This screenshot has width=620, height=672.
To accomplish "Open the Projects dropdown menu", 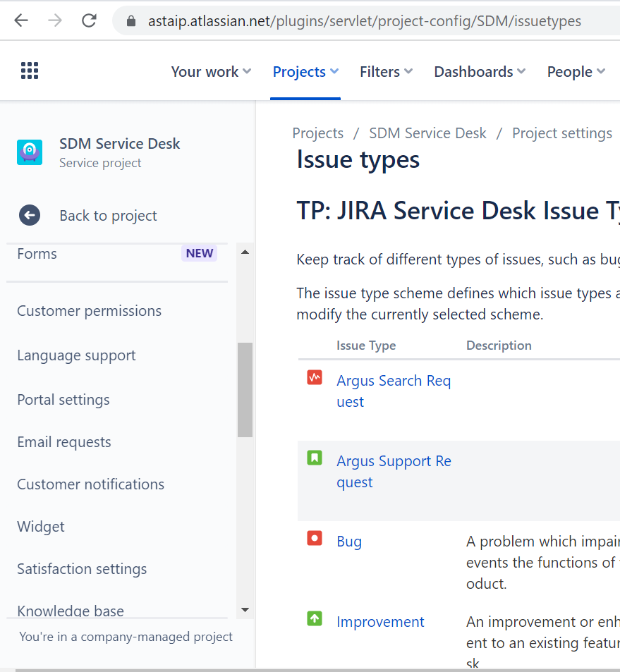I will tap(305, 71).
